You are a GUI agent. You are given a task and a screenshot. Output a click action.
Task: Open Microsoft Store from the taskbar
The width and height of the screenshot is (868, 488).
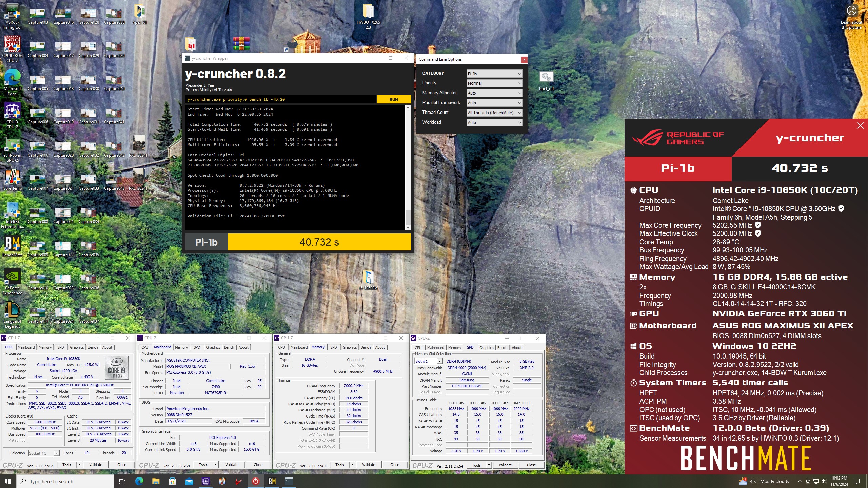point(173,481)
